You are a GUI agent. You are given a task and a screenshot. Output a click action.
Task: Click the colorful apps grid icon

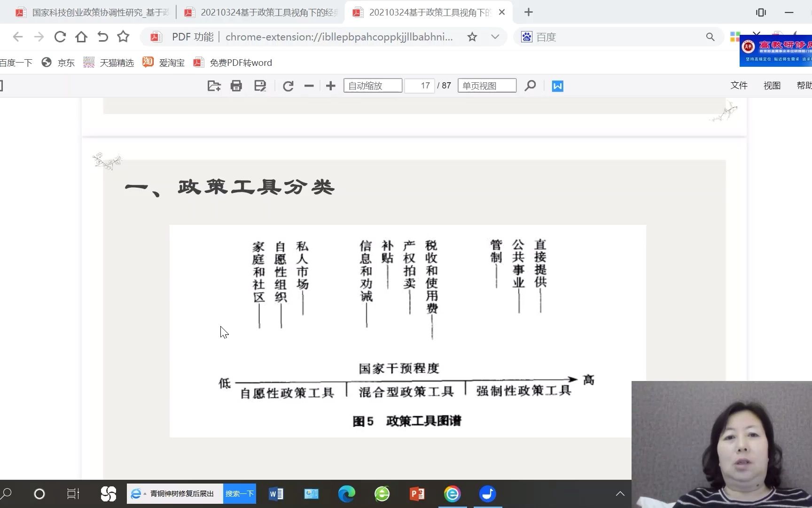tap(735, 37)
